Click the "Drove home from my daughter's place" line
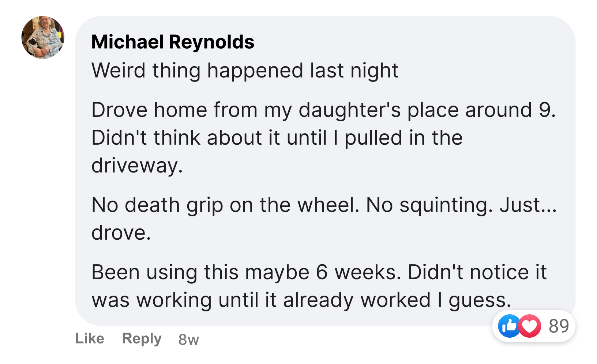The width and height of the screenshot is (597, 364). click(x=323, y=110)
